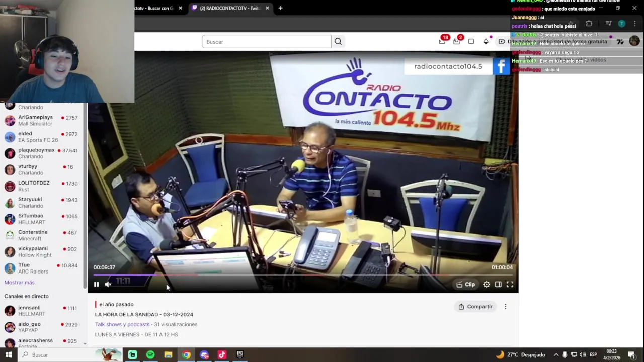Open a new Chrome tab
The height and width of the screenshot is (362, 644).
280,8
